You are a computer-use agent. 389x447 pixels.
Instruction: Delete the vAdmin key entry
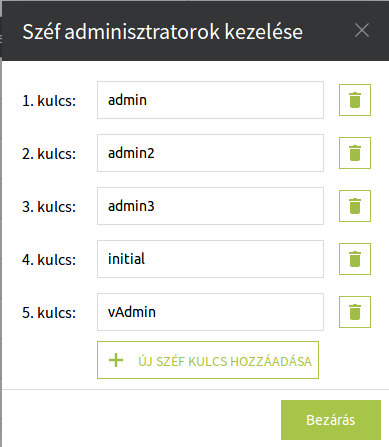pos(355,312)
